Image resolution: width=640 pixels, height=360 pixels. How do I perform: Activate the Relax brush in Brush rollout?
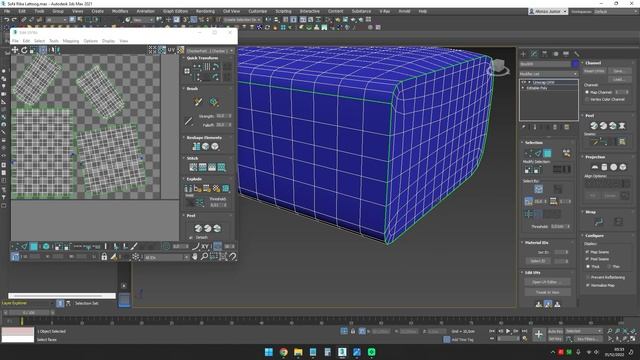(x=213, y=102)
